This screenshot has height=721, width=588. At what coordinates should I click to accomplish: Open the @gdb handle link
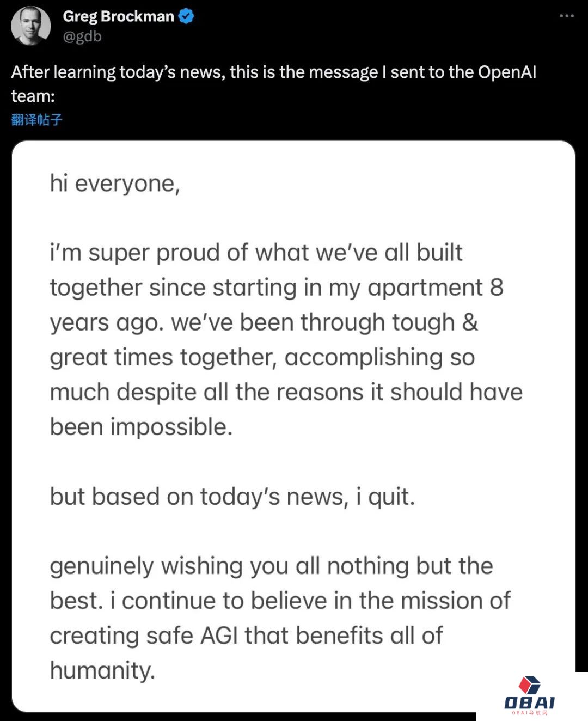coord(82,36)
